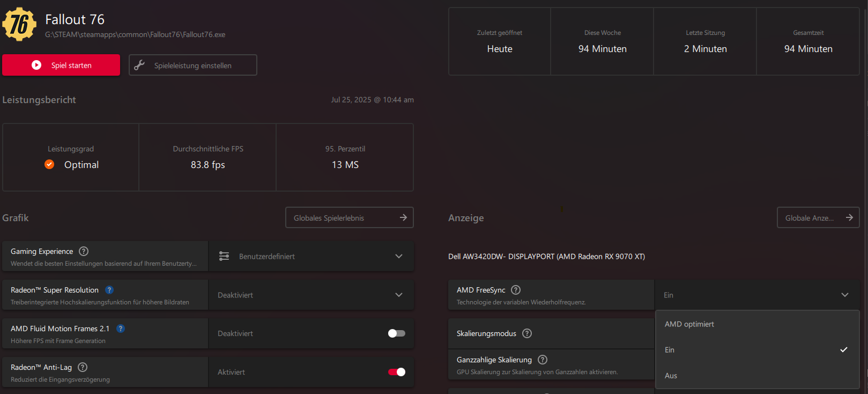868x394 pixels.
Task: Click Fluid Motion Frames Deaktiviert status text
Action: click(235, 333)
